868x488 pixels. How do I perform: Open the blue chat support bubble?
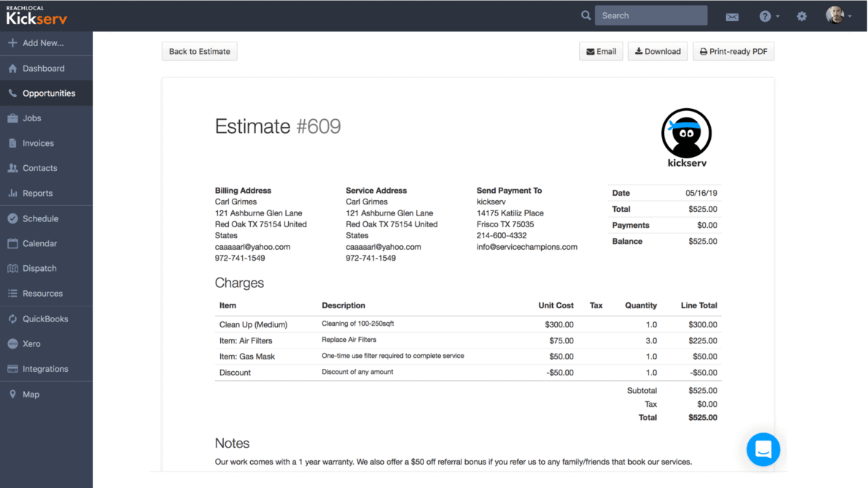coord(763,449)
